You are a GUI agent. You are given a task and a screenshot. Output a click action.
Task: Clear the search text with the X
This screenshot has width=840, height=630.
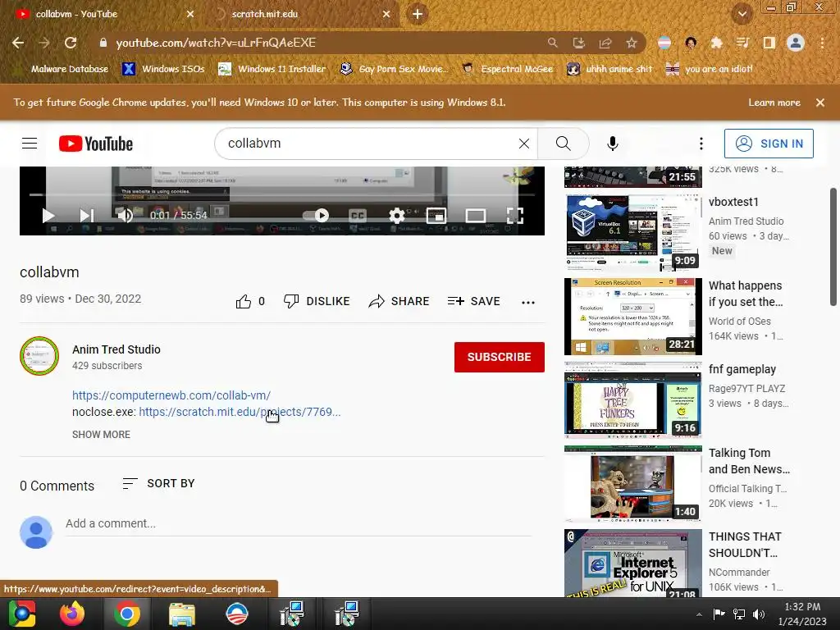pyautogui.click(x=524, y=143)
